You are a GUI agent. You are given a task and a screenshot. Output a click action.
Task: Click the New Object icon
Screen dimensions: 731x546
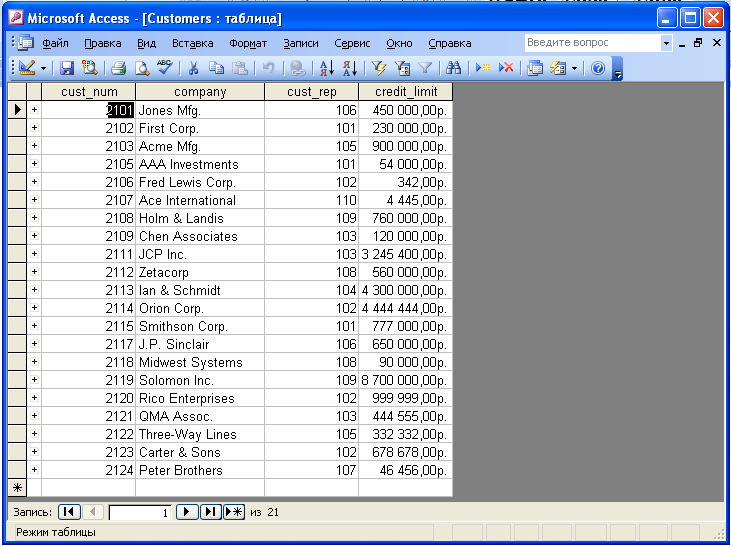(x=558, y=68)
